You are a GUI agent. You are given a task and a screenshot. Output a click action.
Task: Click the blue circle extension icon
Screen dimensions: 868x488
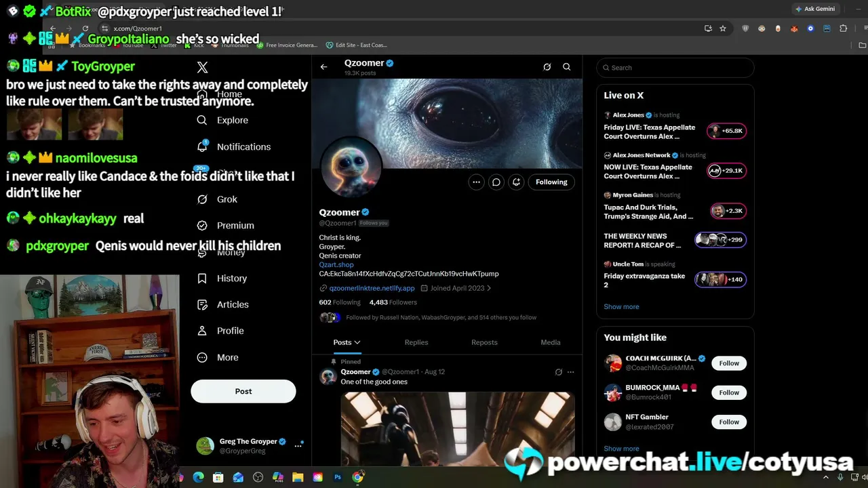coord(810,28)
